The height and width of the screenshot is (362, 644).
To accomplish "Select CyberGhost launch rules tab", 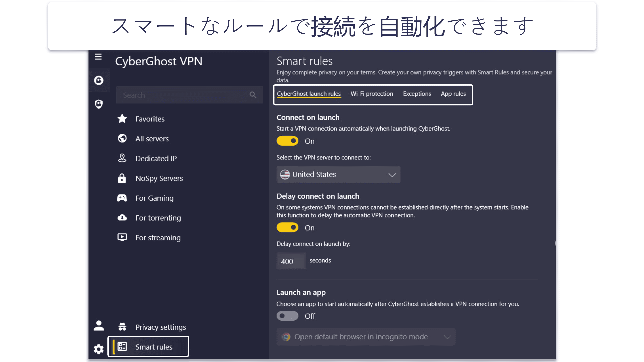I will coord(309,94).
